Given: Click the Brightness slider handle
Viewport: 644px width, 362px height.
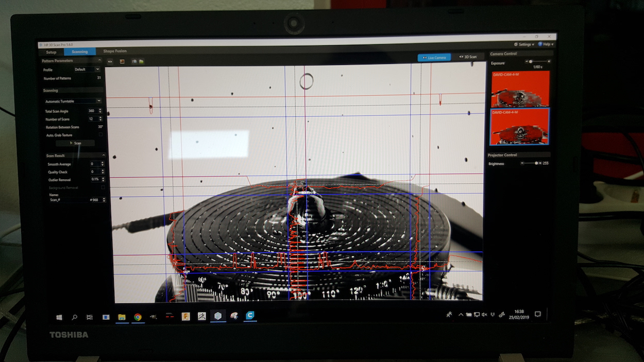Looking at the screenshot, I should click(536, 163).
